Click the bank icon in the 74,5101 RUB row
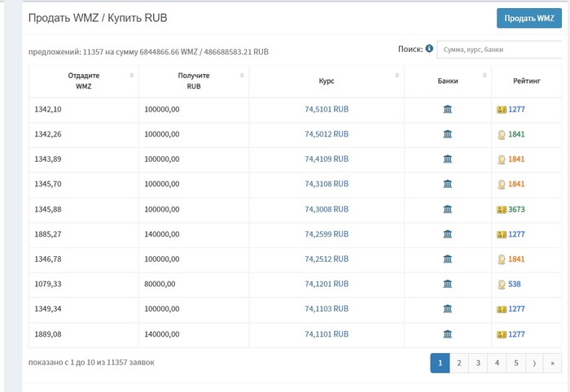 [x=447, y=109]
